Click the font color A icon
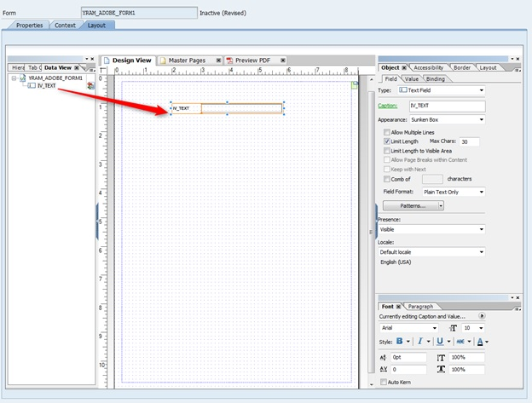 480,342
